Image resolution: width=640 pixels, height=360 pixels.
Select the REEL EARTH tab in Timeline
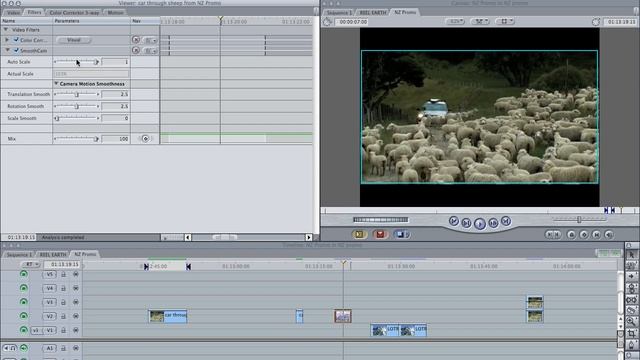pyautogui.click(x=53, y=255)
